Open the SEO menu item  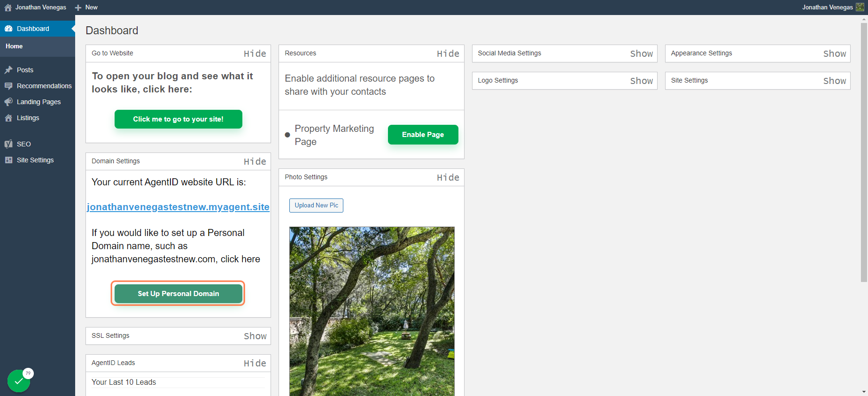tap(38, 144)
